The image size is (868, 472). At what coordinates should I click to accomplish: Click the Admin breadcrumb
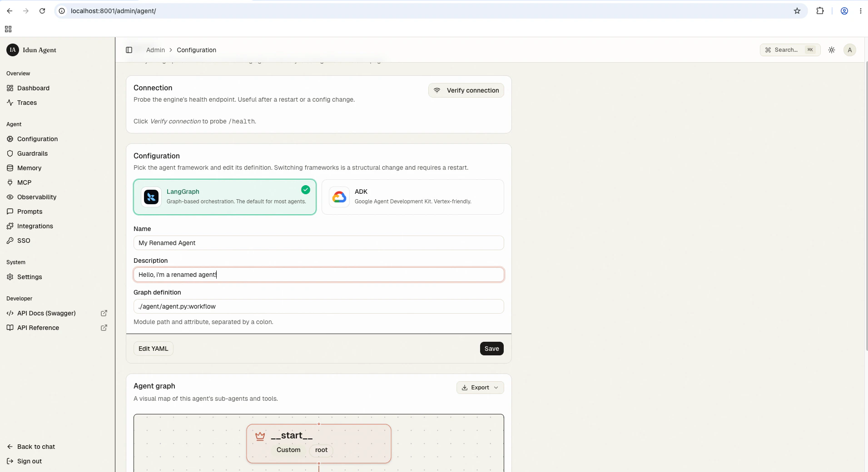click(155, 50)
